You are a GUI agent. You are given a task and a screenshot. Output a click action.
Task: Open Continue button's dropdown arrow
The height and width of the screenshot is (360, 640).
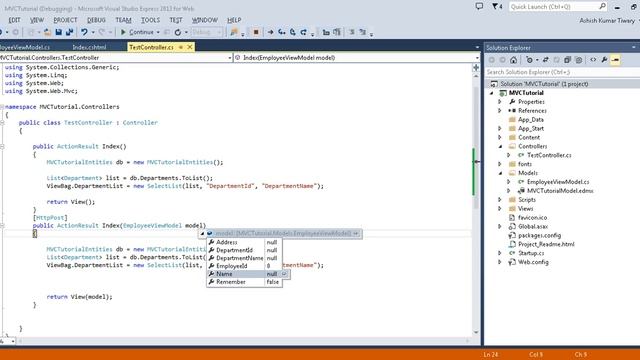158,32
